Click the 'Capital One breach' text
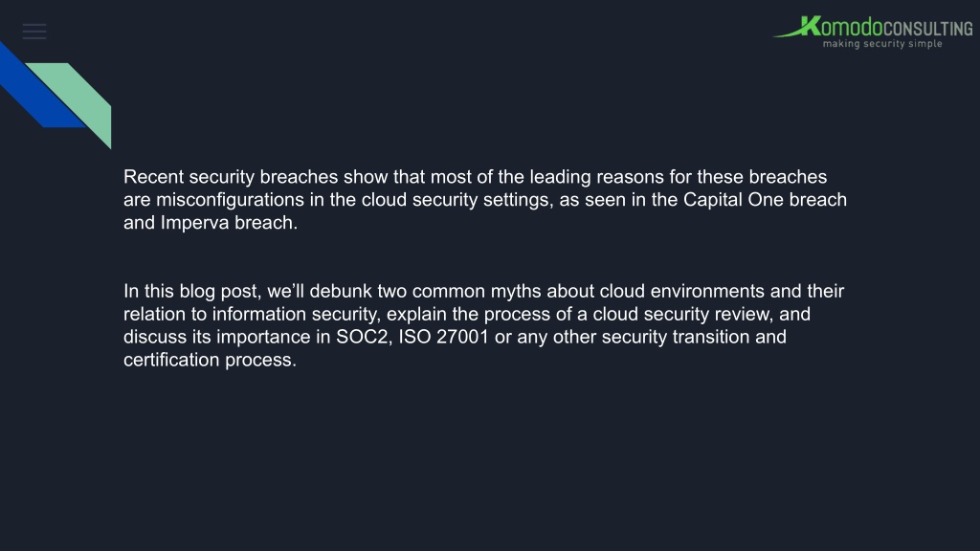Screen dimensions: 980x551 [x=765, y=199]
